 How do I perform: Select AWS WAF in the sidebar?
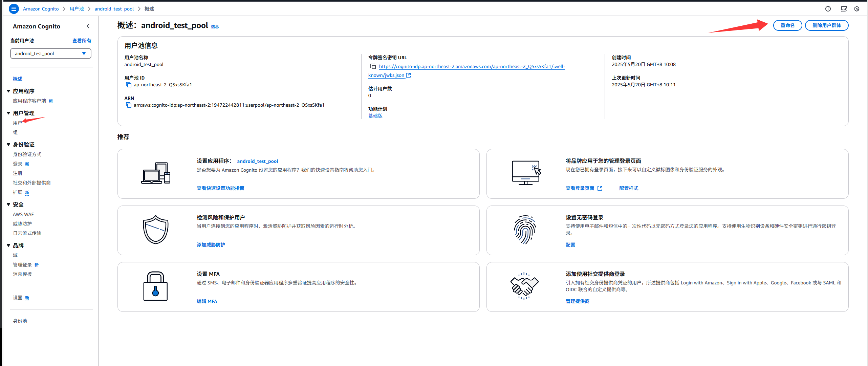pos(23,214)
